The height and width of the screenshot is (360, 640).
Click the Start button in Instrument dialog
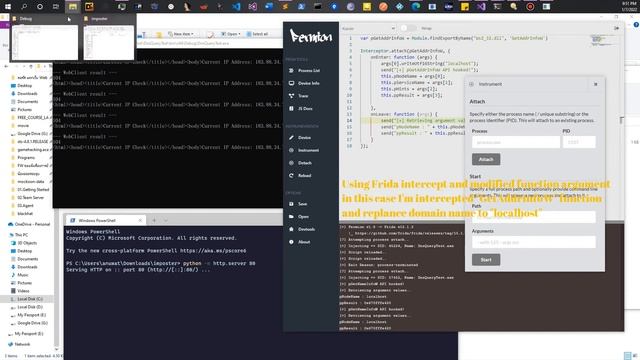486,260
